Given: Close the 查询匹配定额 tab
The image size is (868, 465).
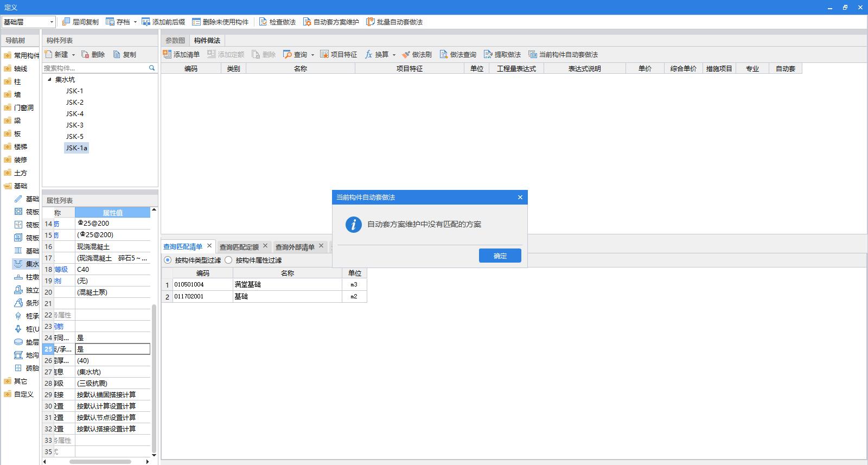Looking at the screenshot, I should click(265, 246).
